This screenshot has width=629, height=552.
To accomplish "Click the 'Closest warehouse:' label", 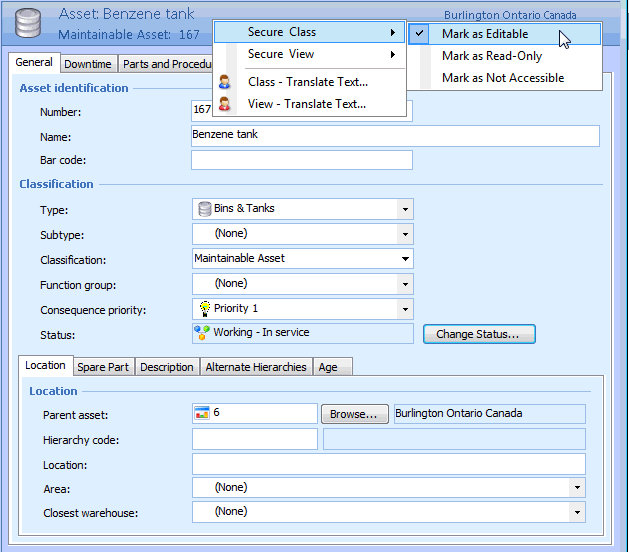I will [90, 513].
